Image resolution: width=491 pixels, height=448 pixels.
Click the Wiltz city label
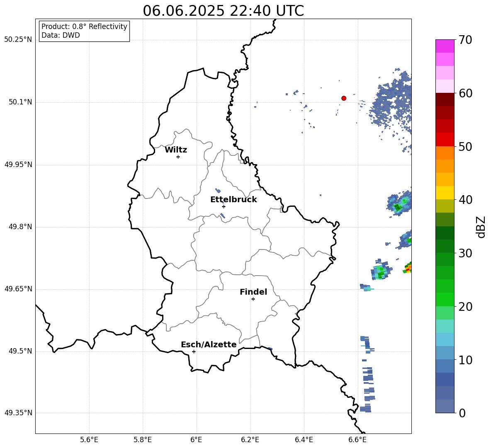point(176,150)
